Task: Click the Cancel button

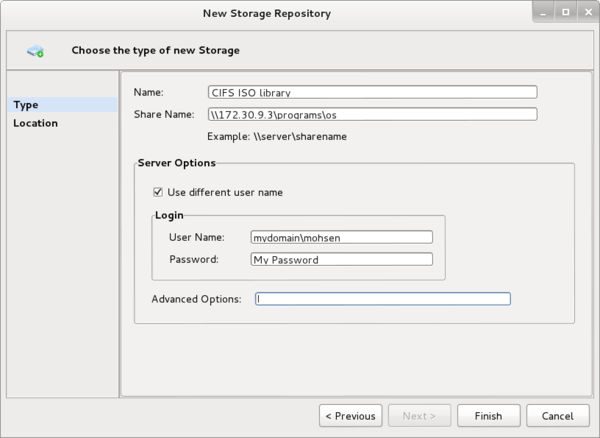Action: (x=557, y=416)
